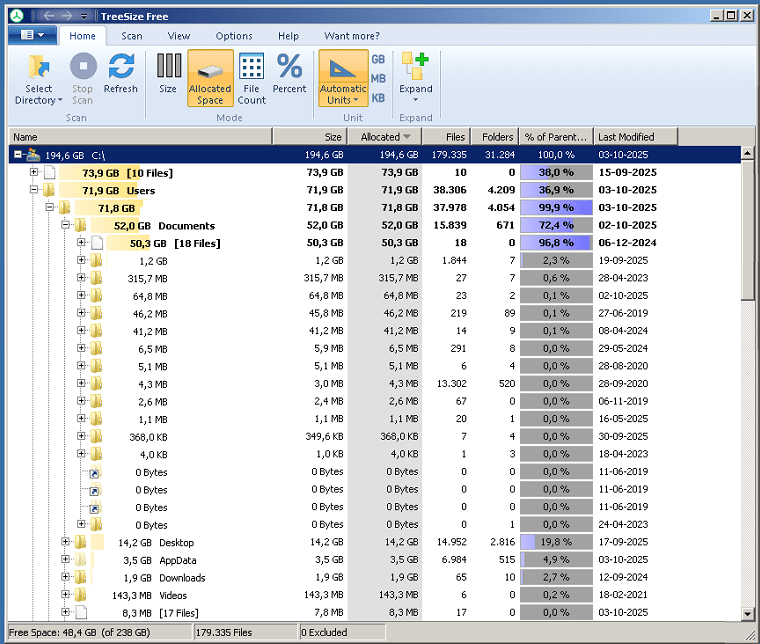This screenshot has height=644, width=760.
Task: Collapse the Documents folder tree node
Action: pos(64,226)
